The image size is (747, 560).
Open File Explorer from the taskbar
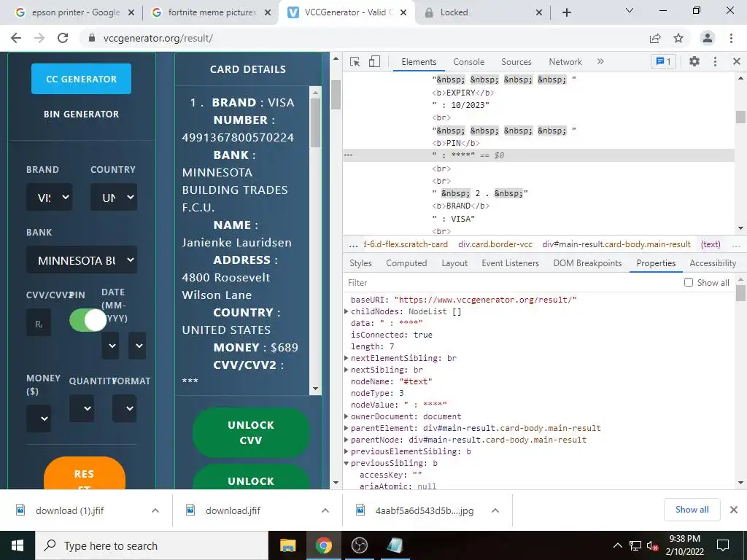click(287, 545)
